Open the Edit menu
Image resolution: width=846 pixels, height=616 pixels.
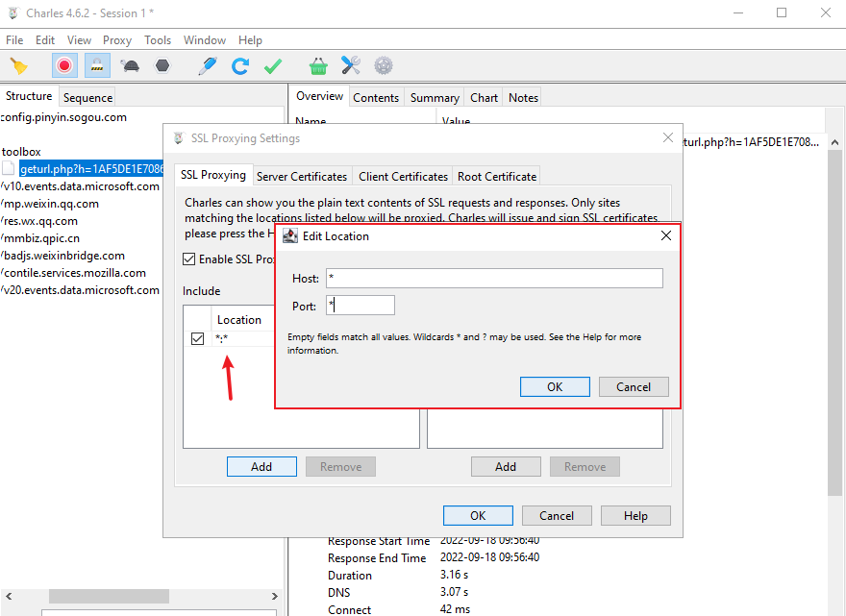[45, 40]
